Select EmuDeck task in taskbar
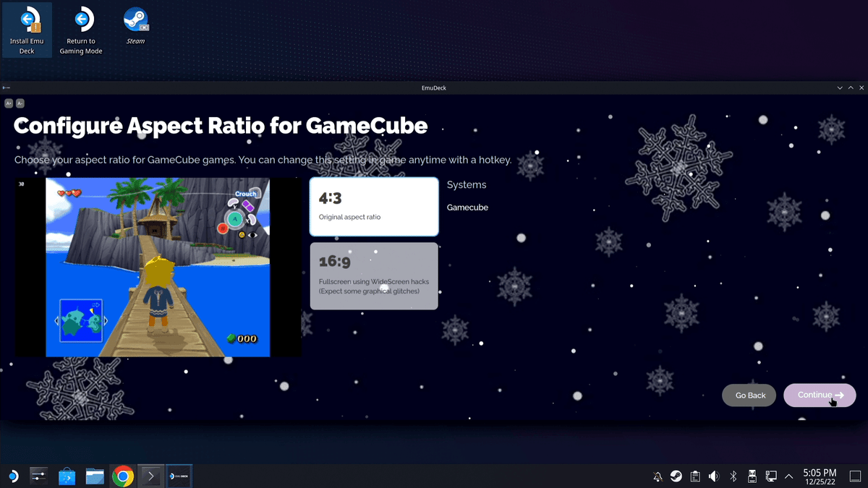 [x=179, y=476]
